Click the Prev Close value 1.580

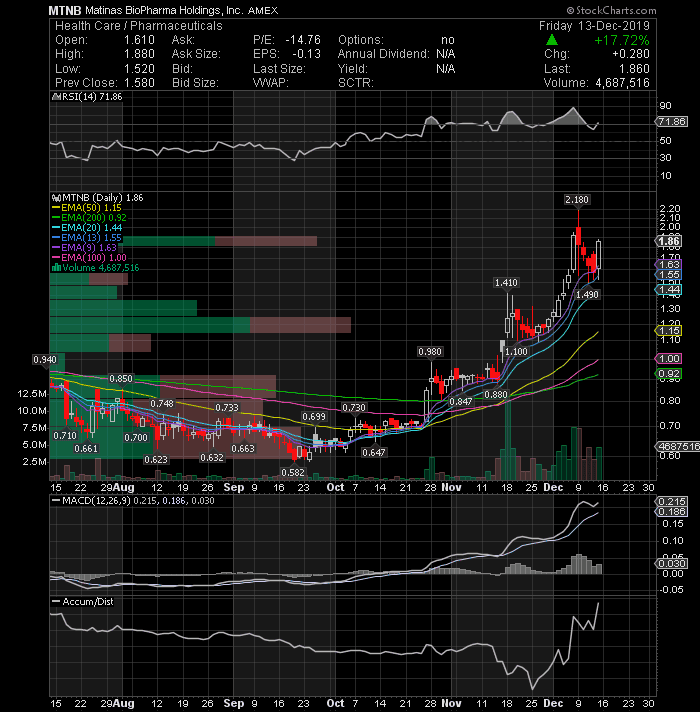click(x=139, y=83)
